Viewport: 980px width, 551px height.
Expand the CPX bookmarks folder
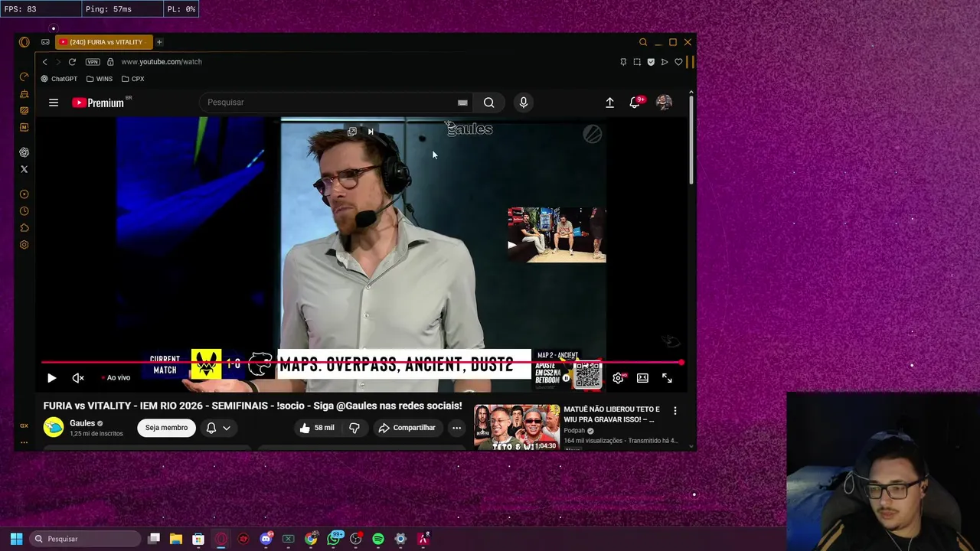pyautogui.click(x=133, y=79)
